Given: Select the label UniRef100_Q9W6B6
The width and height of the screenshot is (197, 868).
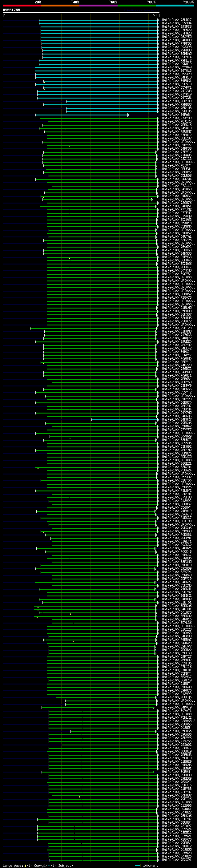Looking at the screenshot, I should [x=177, y=735].
